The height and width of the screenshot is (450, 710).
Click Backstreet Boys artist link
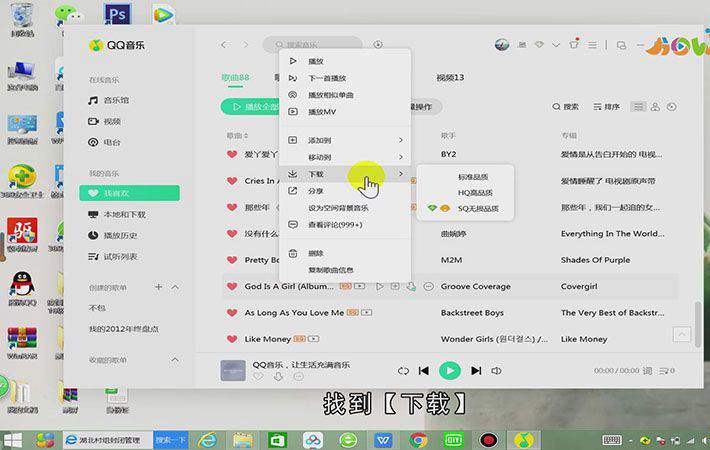[x=472, y=313]
